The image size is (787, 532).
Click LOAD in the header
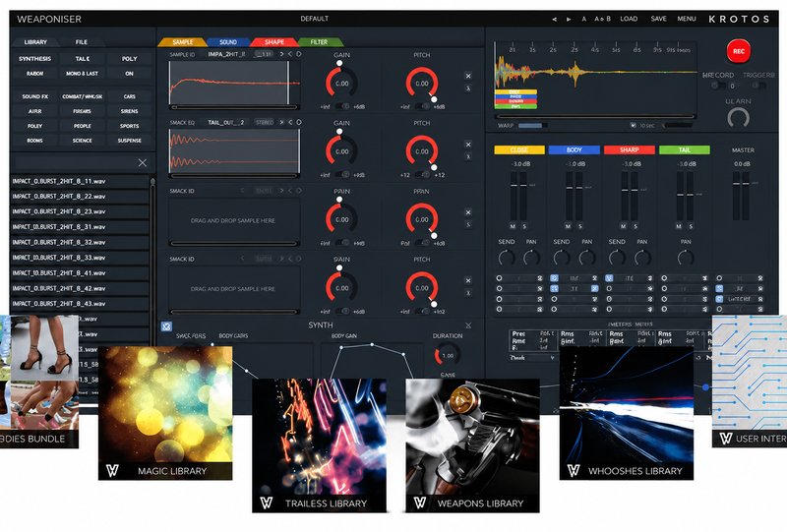629,19
